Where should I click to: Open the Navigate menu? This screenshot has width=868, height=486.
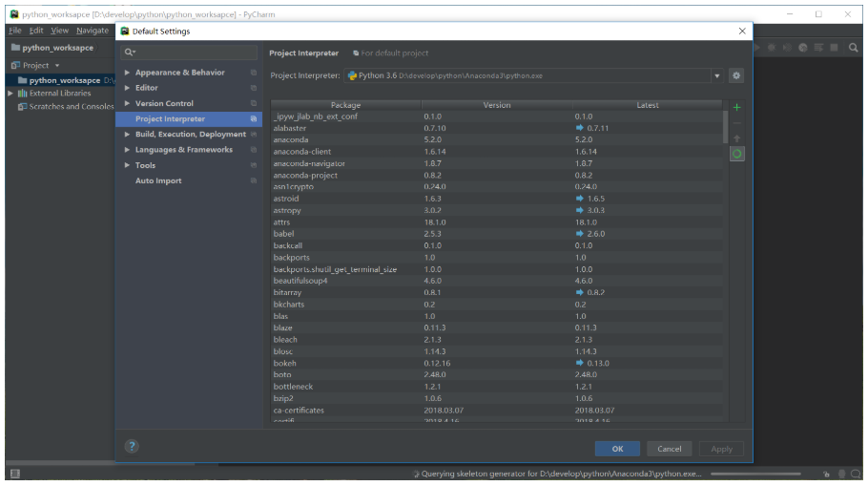tap(93, 31)
